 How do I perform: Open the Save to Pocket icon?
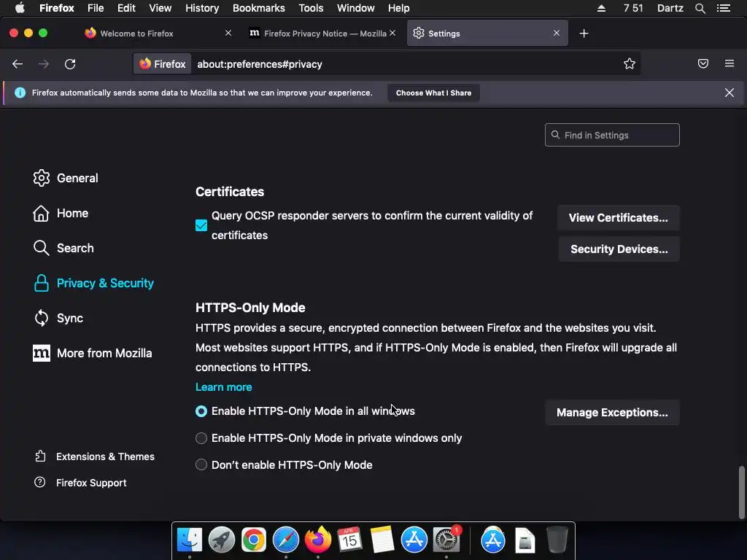(x=703, y=63)
